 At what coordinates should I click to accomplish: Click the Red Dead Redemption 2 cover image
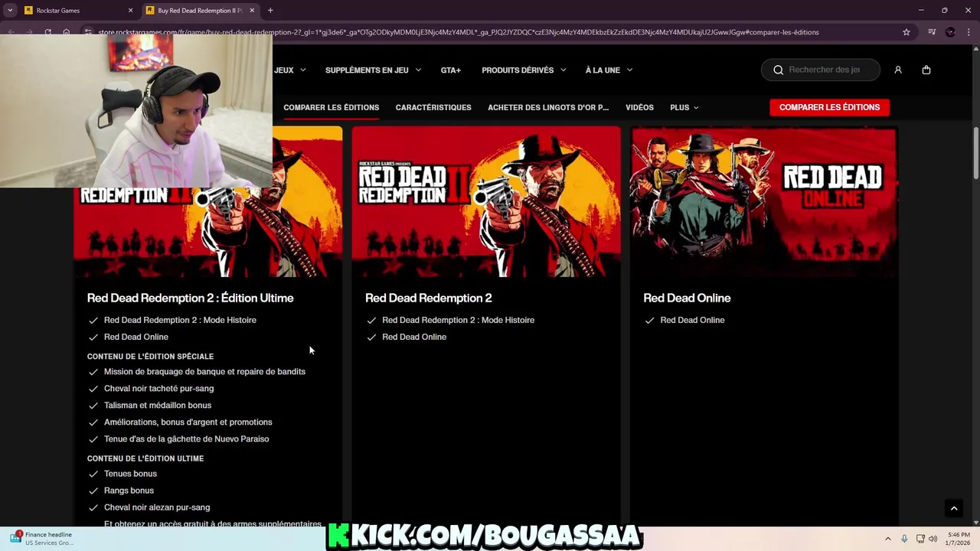486,202
